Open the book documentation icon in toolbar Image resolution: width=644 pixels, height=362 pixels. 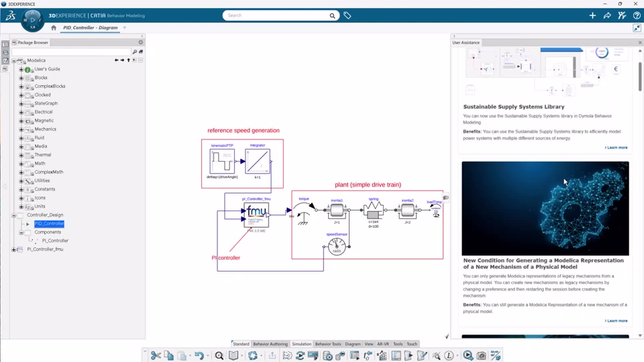coord(233,355)
